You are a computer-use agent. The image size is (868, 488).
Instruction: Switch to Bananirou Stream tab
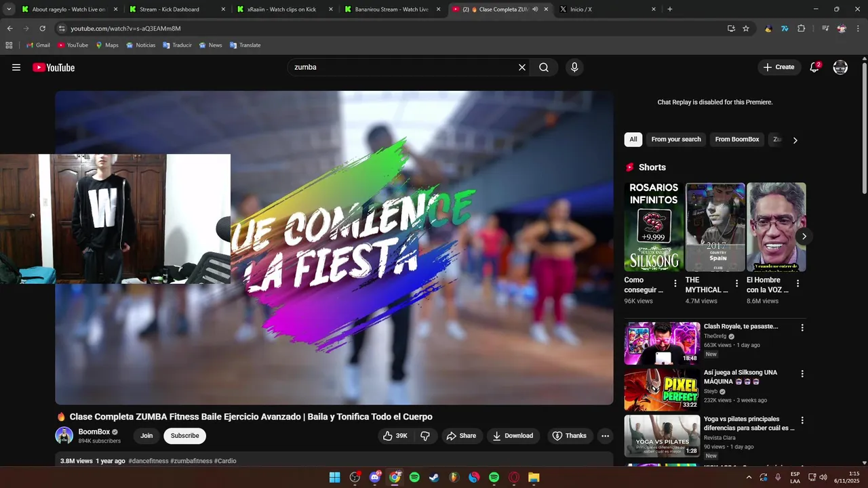tap(392, 9)
